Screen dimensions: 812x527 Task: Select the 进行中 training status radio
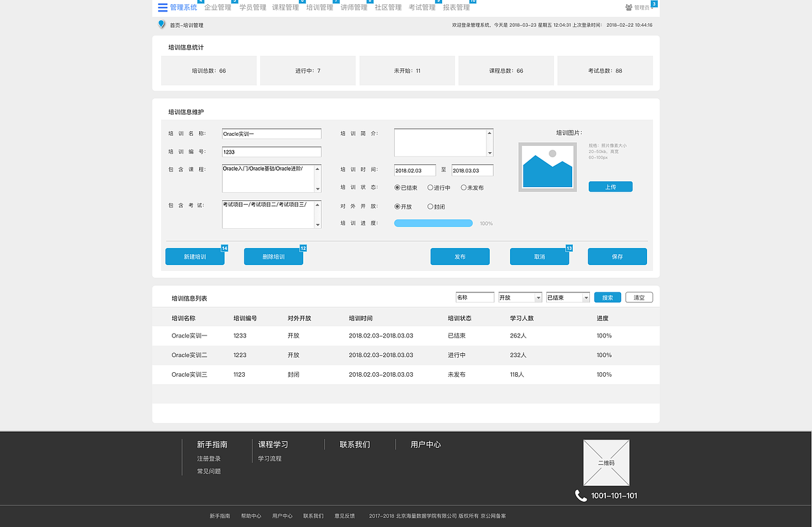coord(430,188)
